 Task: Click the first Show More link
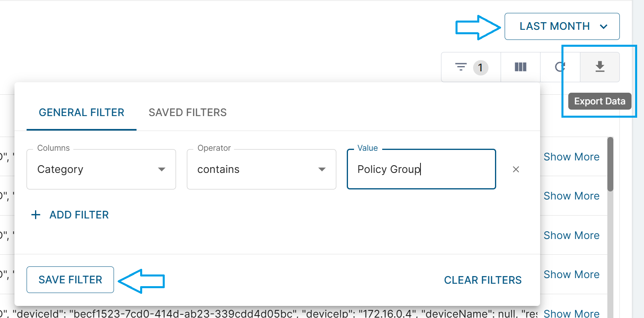point(571,157)
